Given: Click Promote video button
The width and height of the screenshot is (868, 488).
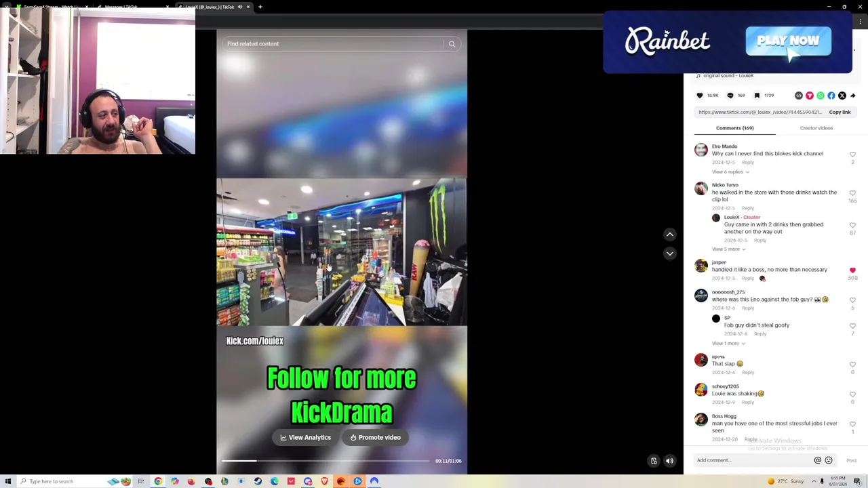Looking at the screenshot, I should (x=376, y=438).
